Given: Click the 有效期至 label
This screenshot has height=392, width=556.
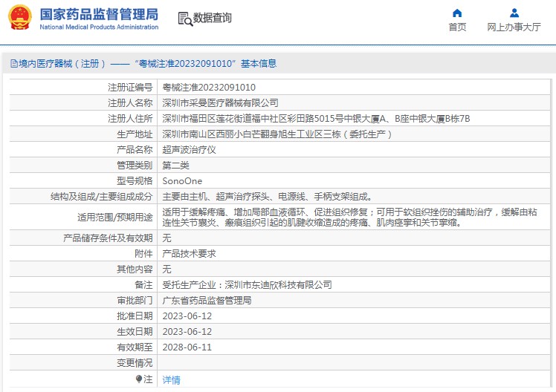Looking at the screenshot, I should pos(135,347).
